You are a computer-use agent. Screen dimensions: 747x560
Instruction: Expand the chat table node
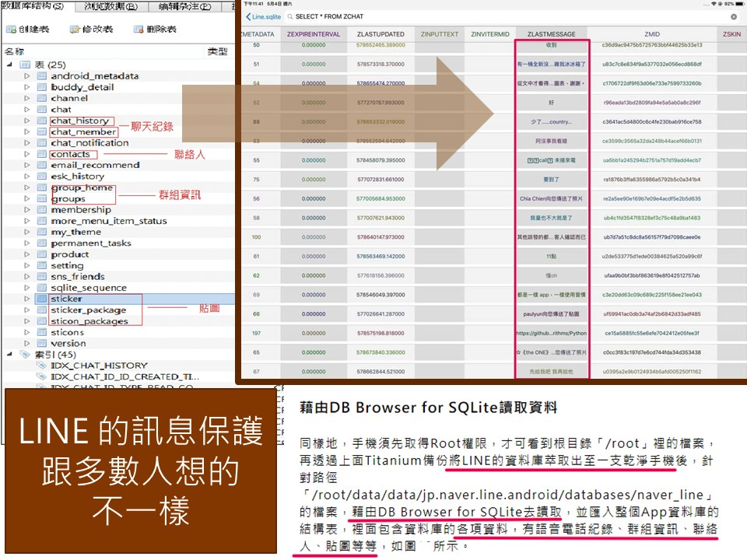pos(26,110)
